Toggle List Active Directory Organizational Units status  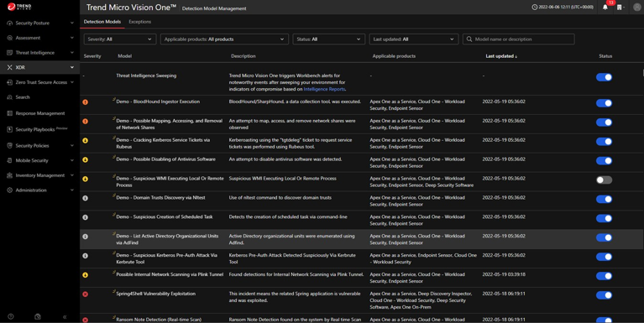[x=604, y=237]
